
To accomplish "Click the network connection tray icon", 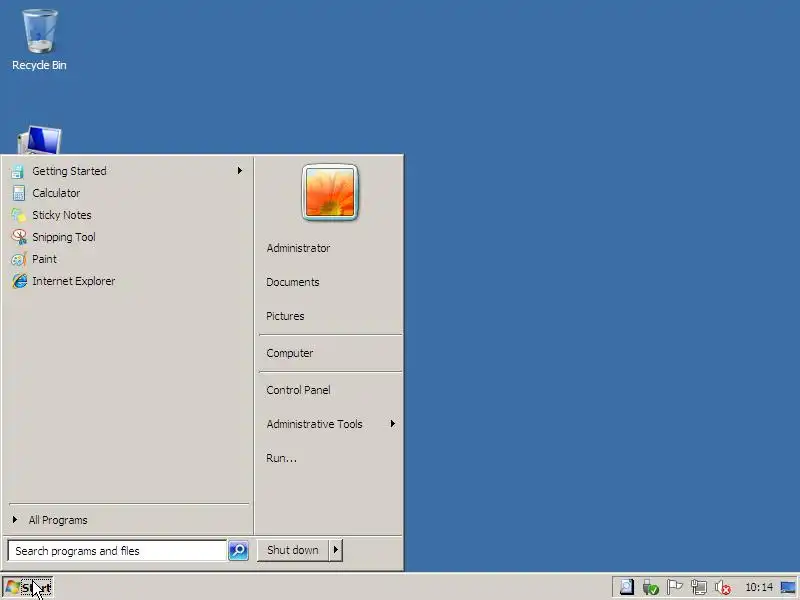I will tap(698, 587).
